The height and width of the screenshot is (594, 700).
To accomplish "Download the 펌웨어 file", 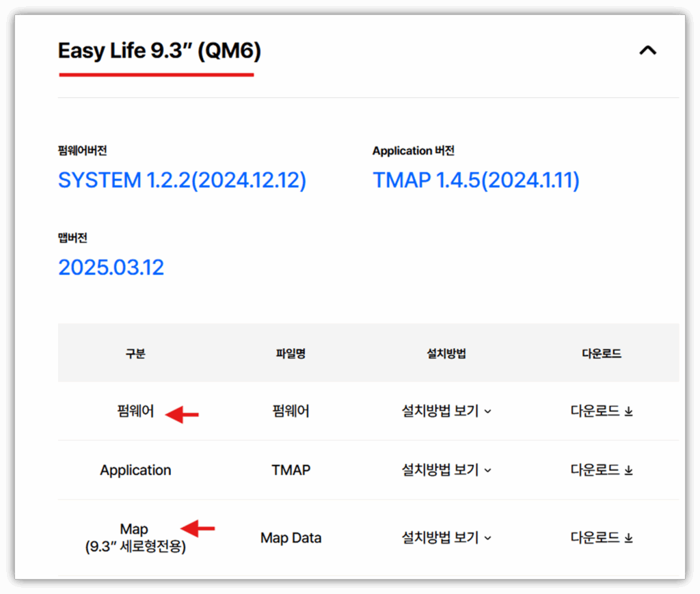I will [x=602, y=411].
